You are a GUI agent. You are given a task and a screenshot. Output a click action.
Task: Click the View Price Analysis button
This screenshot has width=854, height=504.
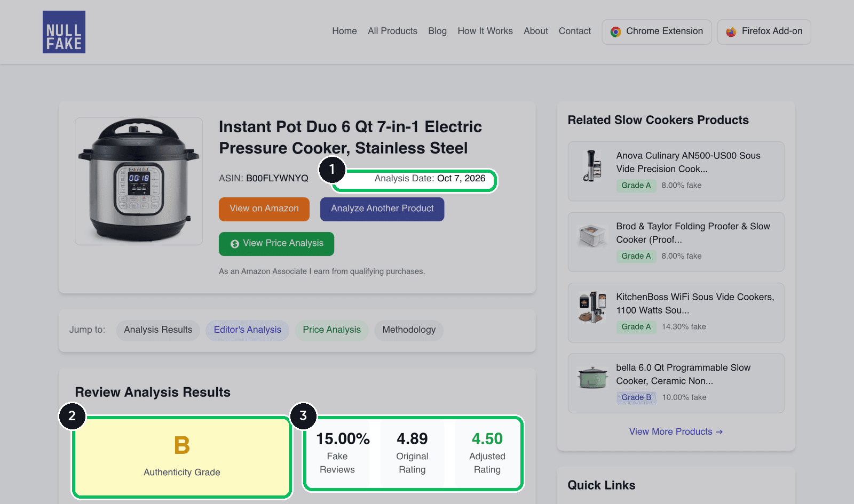click(x=276, y=244)
